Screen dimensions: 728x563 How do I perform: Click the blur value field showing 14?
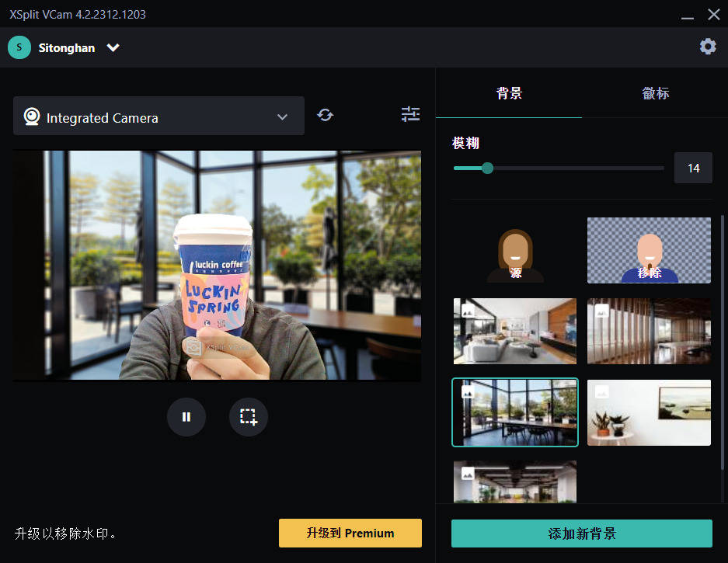click(693, 168)
